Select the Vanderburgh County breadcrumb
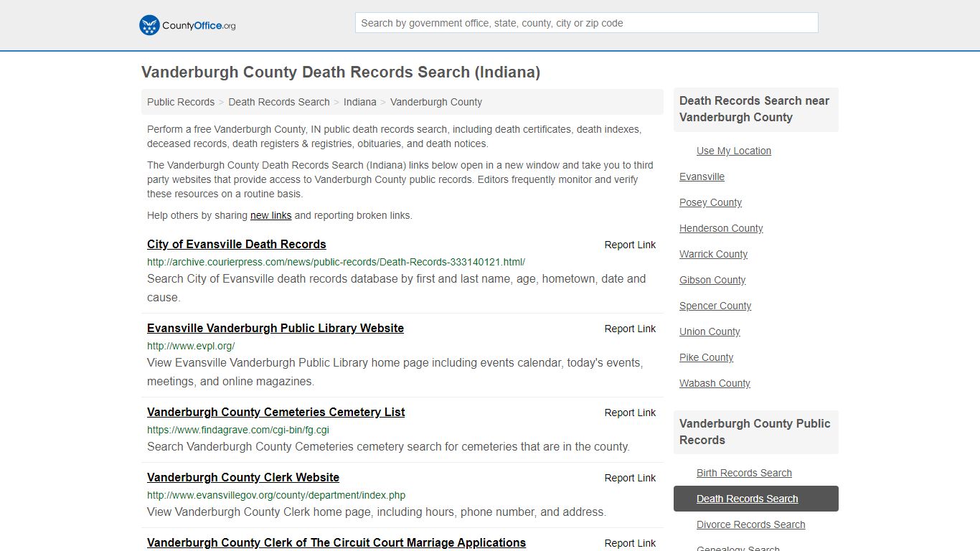This screenshot has width=980, height=551. click(436, 102)
